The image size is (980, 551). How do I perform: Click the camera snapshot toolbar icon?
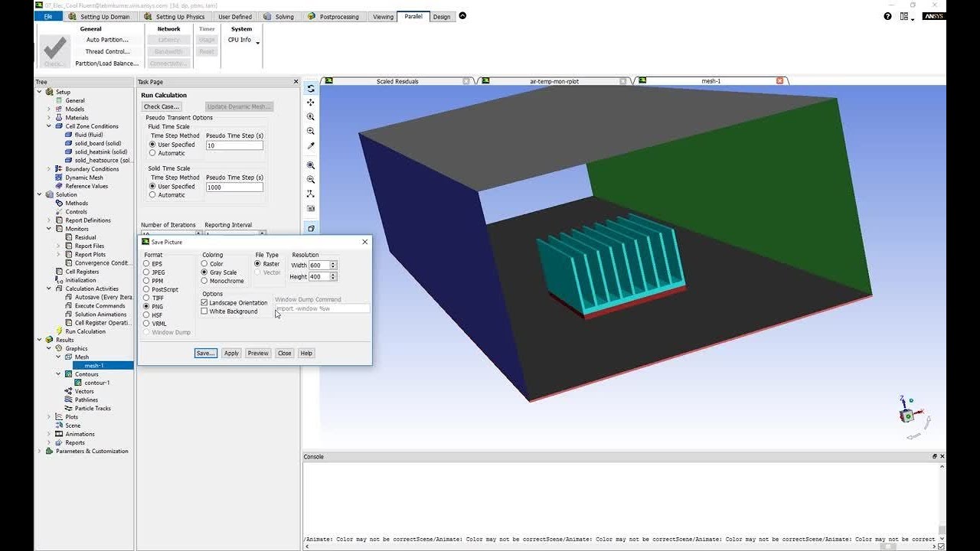point(311,208)
